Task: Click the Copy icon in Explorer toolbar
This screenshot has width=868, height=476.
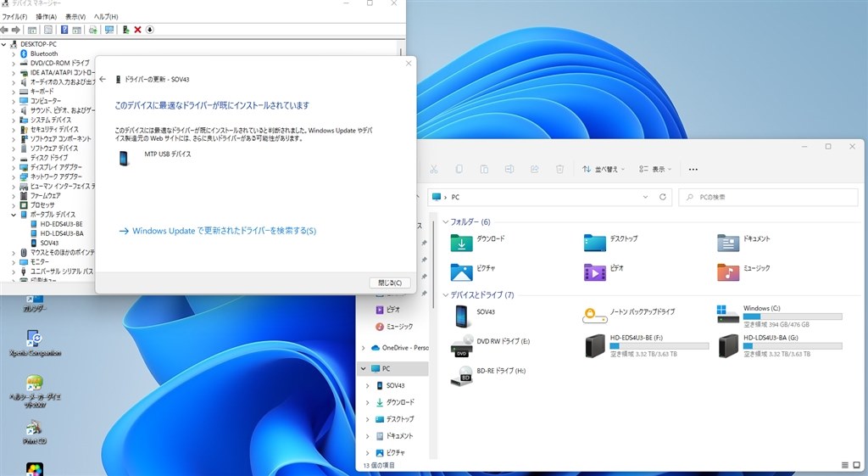Action: point(459,169)
